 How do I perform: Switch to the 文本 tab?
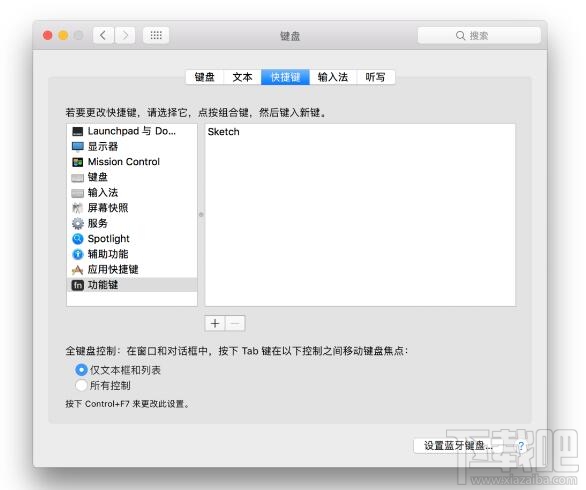pos(242,77)
